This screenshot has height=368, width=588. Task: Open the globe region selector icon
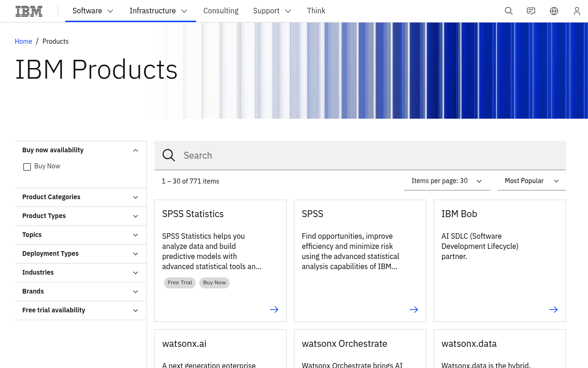tap(554, 11)
